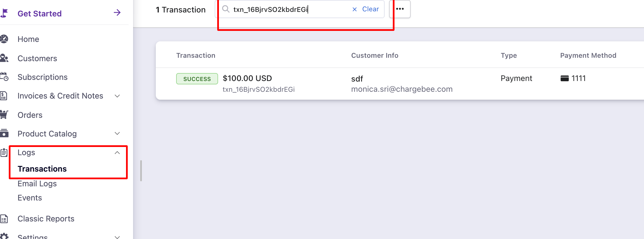
Task: Open the three-dots more options menu
Action: tap(400, 9)
